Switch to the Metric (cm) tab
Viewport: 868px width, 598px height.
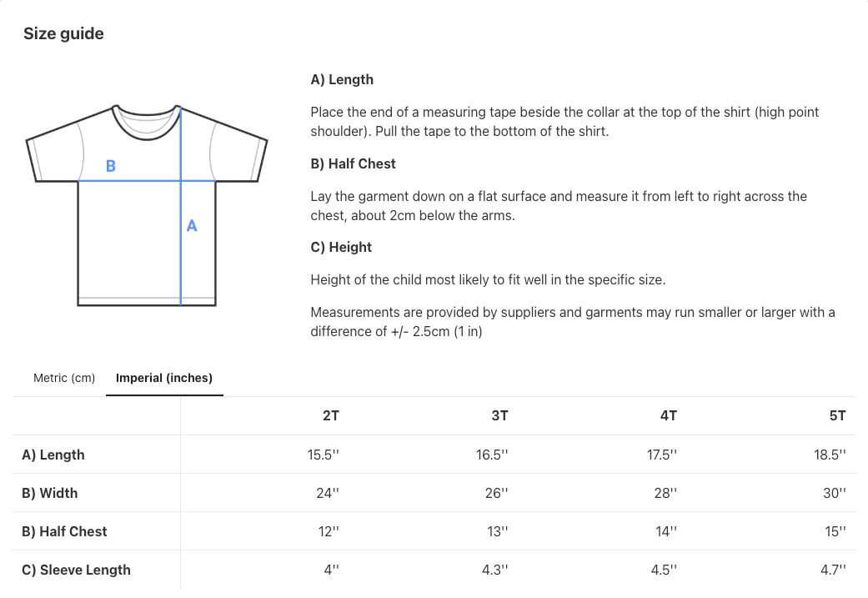64,378
